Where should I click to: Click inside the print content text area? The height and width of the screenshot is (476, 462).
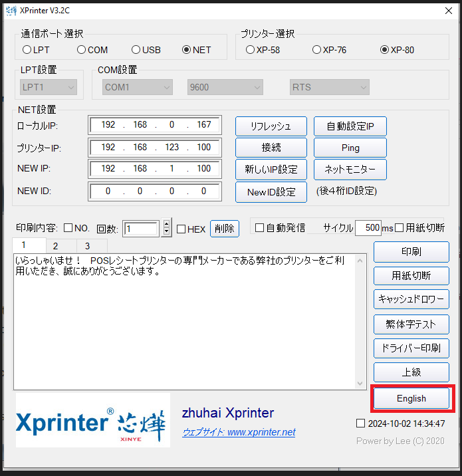point(184,322)
